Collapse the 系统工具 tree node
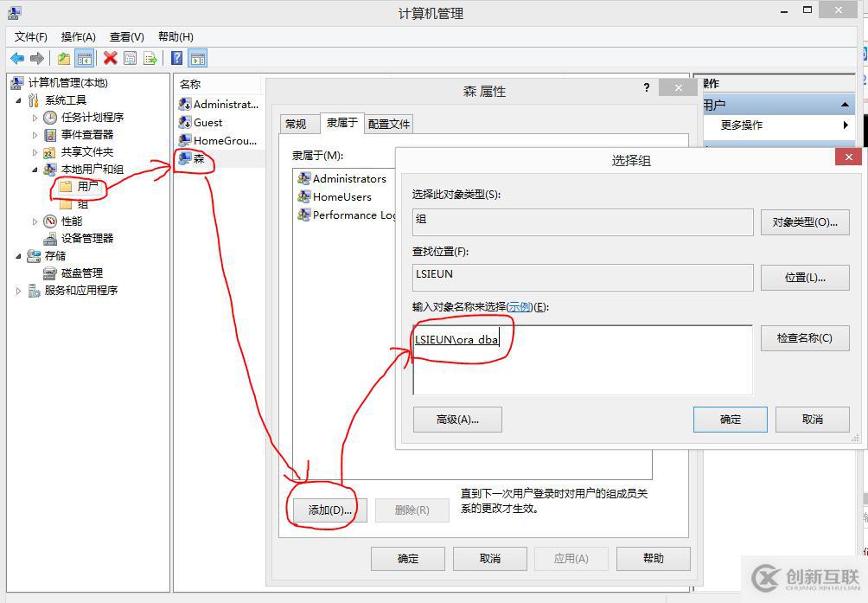Viewport: 868px width, 603px height. tap(18, 100)
